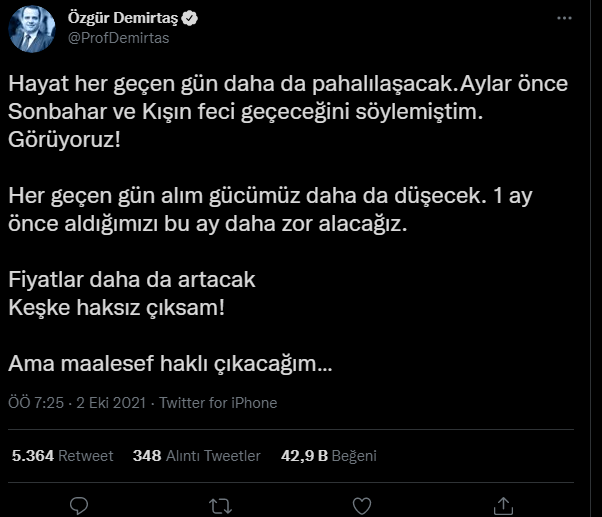The image size is (602, 517).
Task: Open the share tweet icon
Action: click(504, 503)
